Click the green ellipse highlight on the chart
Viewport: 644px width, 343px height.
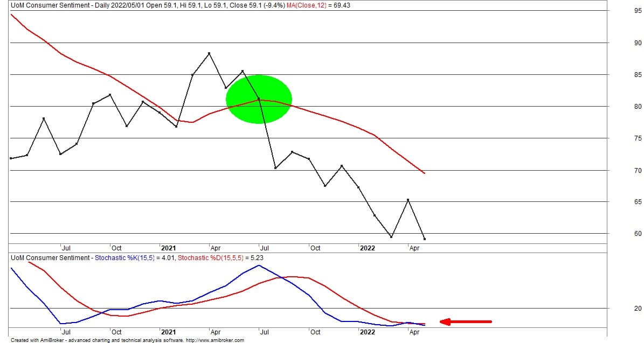pyautogui.click(x=259, y=99)
